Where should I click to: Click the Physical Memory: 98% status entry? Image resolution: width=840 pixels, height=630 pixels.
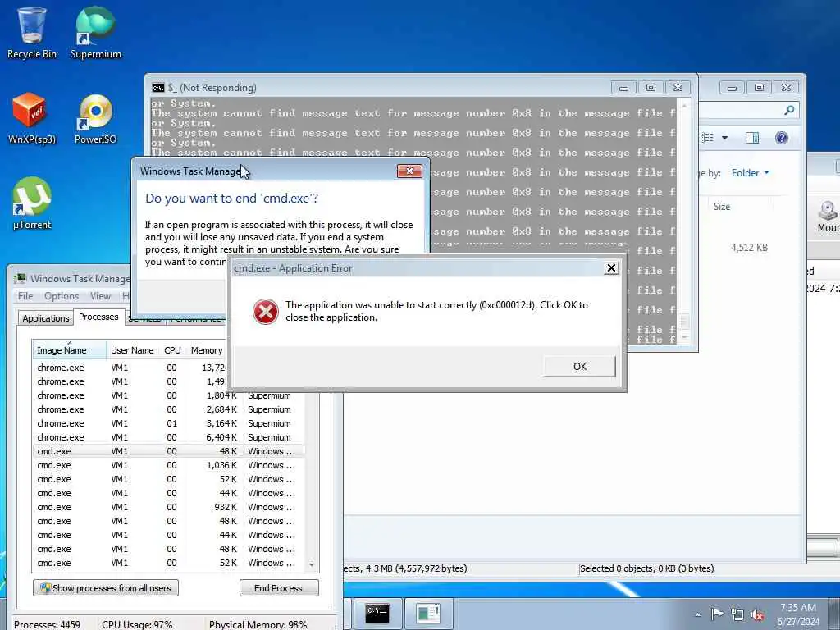258,624
